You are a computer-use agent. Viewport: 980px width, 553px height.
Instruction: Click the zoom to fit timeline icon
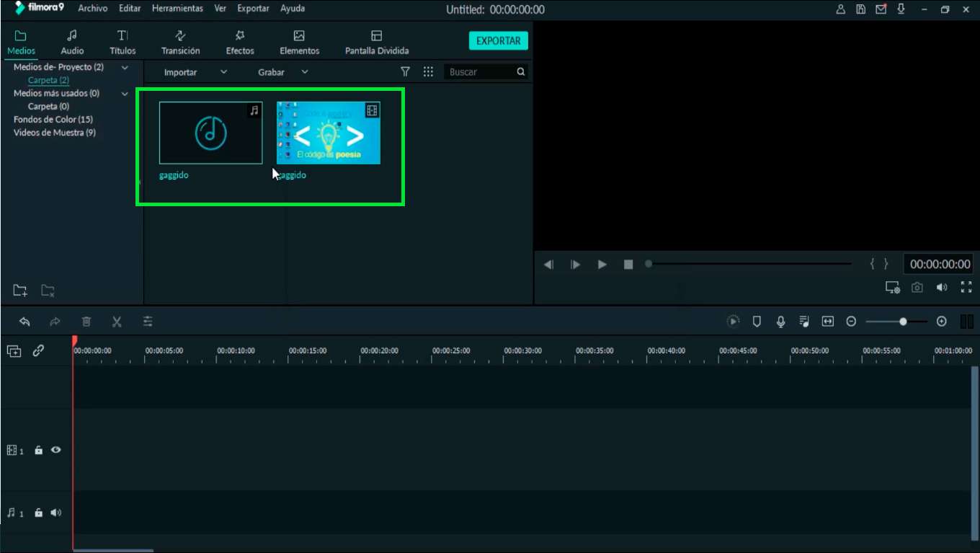point(828,322)
